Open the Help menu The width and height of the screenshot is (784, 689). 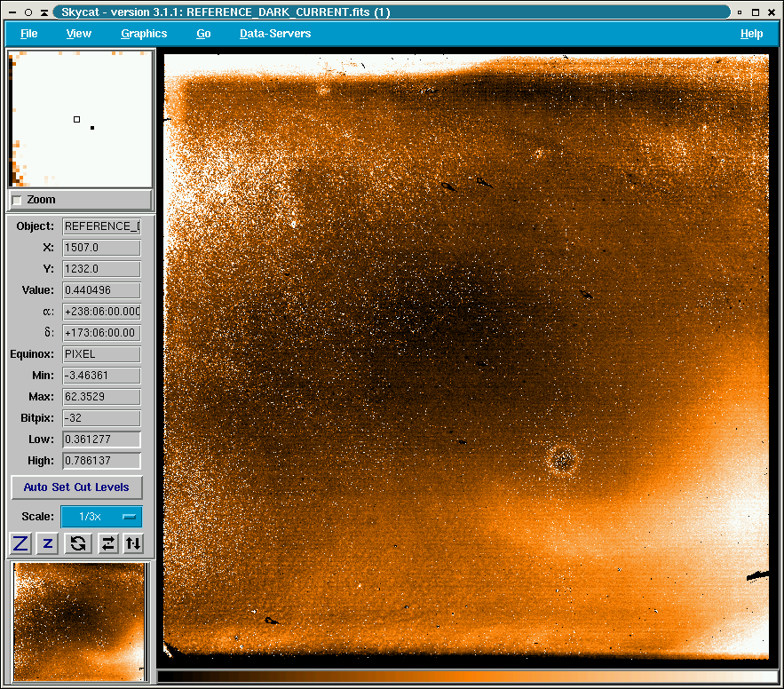[x=751, y=34]
